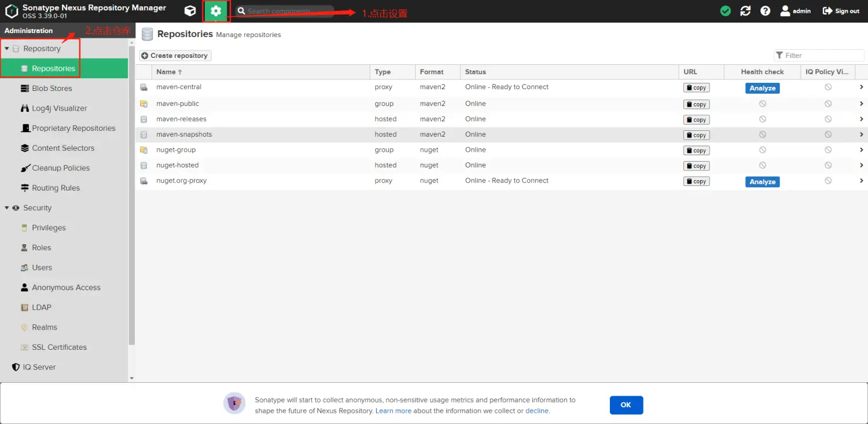This screenshot has width=868, height=424.
Task: Open Blob Stores in sidebar
Action: coord(52,89)
